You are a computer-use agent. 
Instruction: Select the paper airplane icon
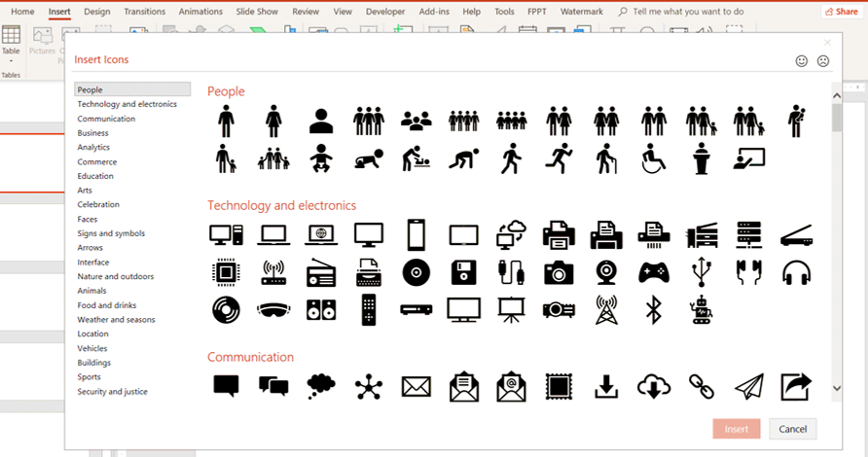(748, 387)
